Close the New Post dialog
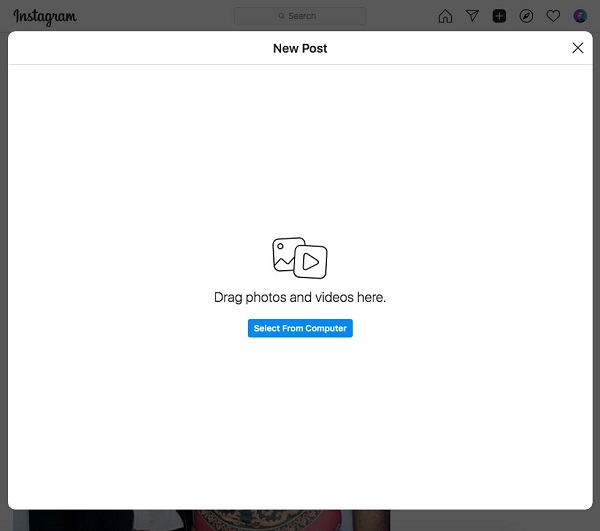 point(577,48)
